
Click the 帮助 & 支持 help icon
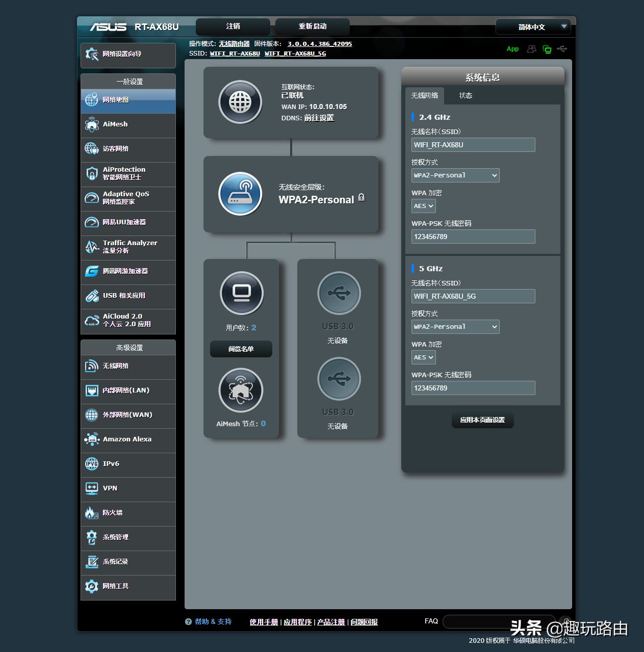188,622
